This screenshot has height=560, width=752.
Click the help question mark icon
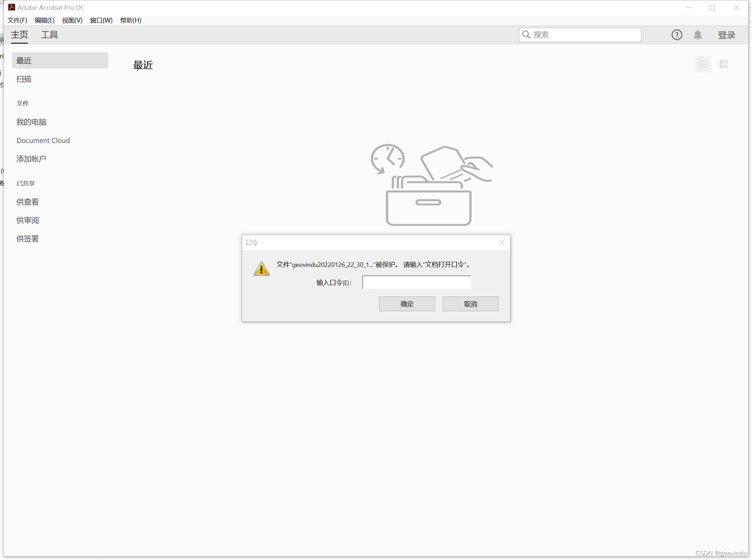[677, 35]
